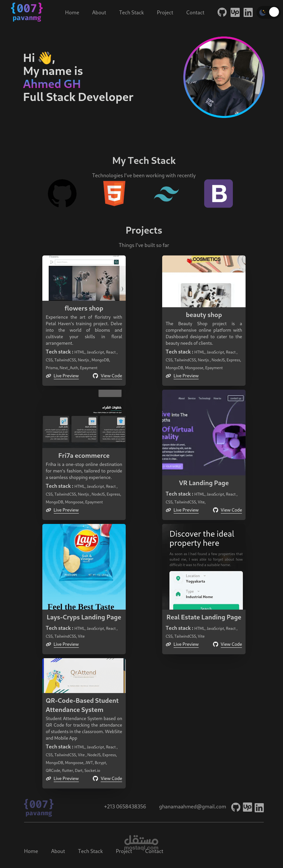Viewport: 283px width, 868px height.
Task: Open the footer LinkedIn icon
Action: pos(259,808)
